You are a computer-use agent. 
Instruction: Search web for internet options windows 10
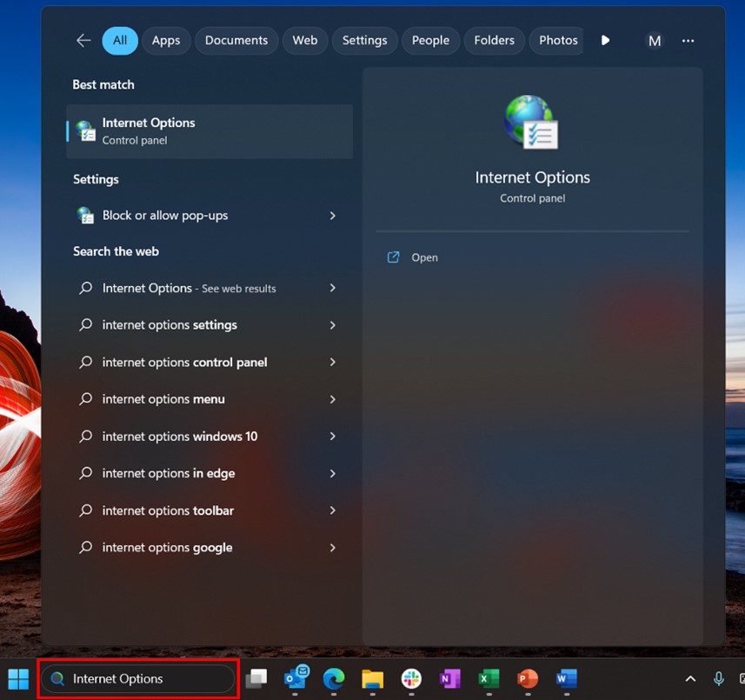[210, 437]
